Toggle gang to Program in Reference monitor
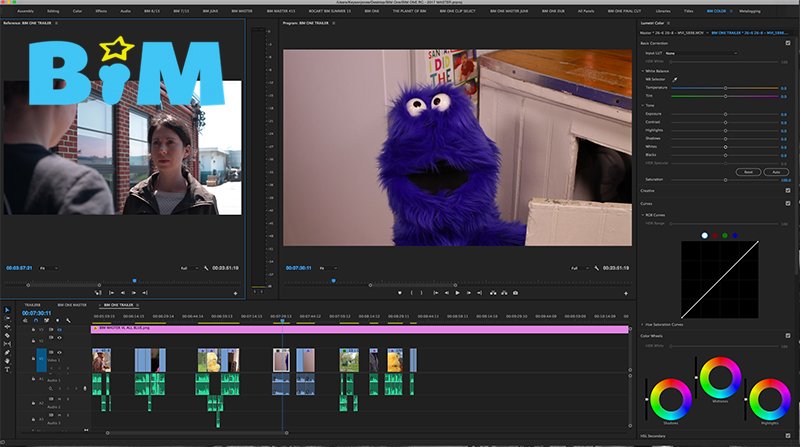The height and width of the screenshot is (447, 800). tap(98, 293)
